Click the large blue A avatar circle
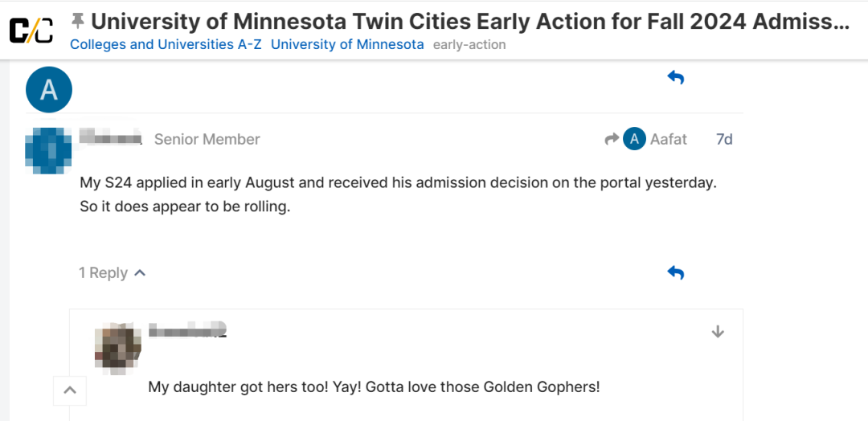 [49, 89]
